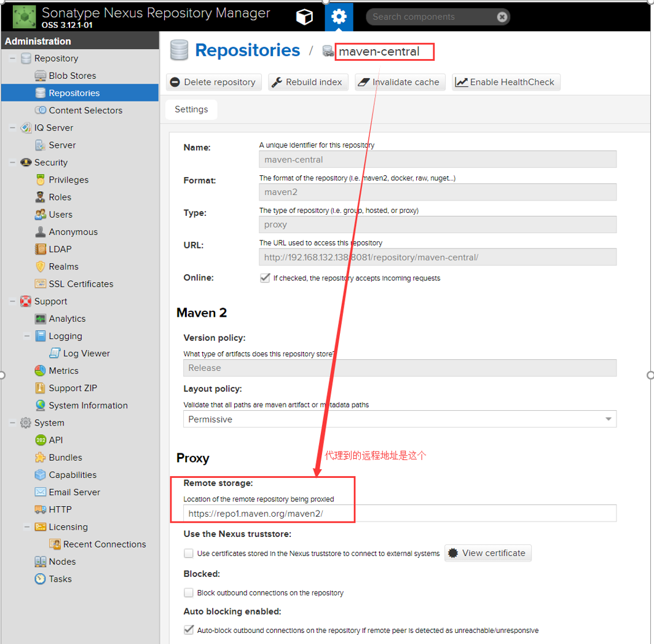Click the Metrics pie chart icon
Screen dimensions: 654x644
point(41,371)
